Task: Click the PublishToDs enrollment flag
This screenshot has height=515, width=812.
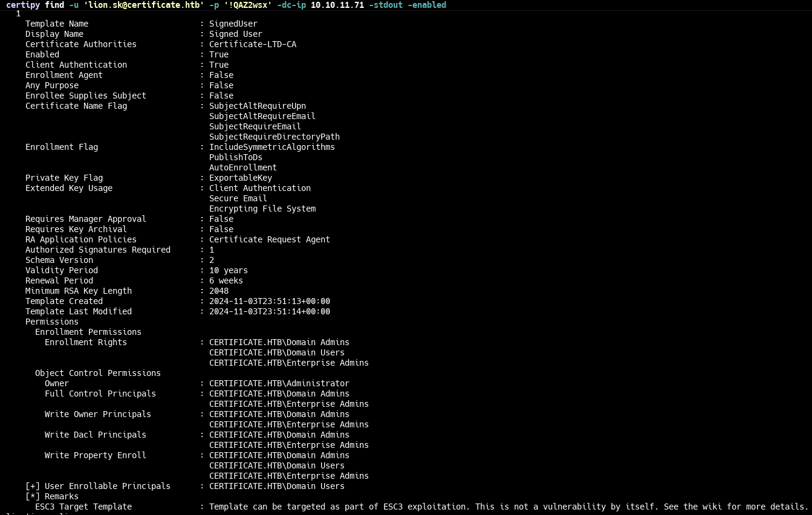Action: [x=235, y=158]
